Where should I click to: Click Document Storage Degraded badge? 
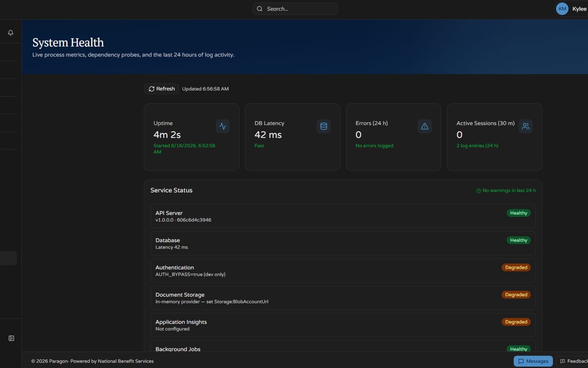pyautogui.click(x=516, y=295)
